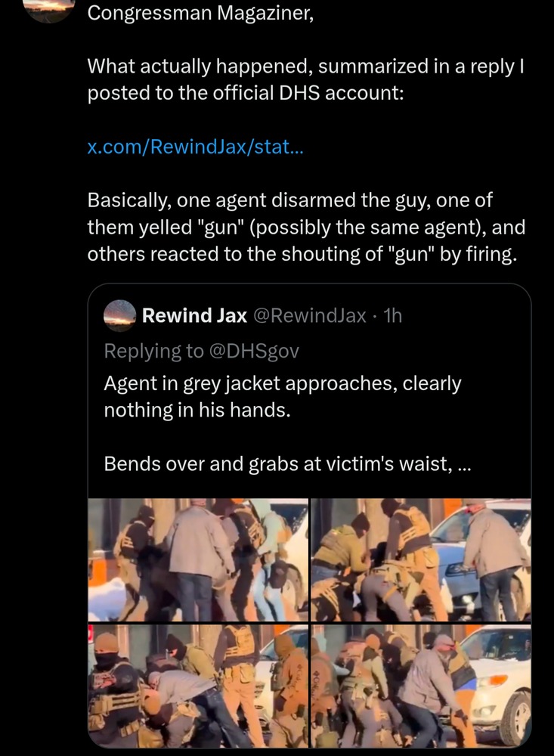554x756 pixels.
Task: Open the bottom-right photo in the grid
Action: pyautogui.click(x=421, y=685)
